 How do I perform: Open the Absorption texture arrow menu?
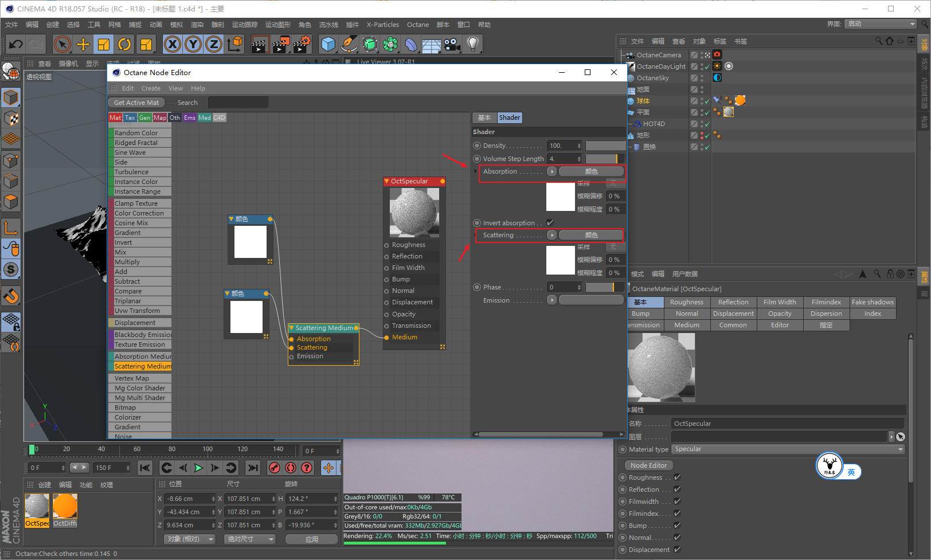point(551,171)
